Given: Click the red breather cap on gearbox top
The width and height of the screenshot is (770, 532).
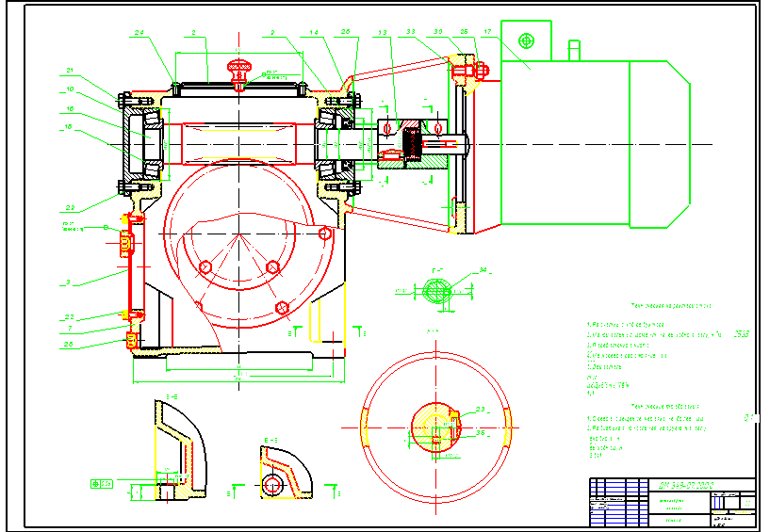Looking at the screenshot, I should click(x=238, y=67).
